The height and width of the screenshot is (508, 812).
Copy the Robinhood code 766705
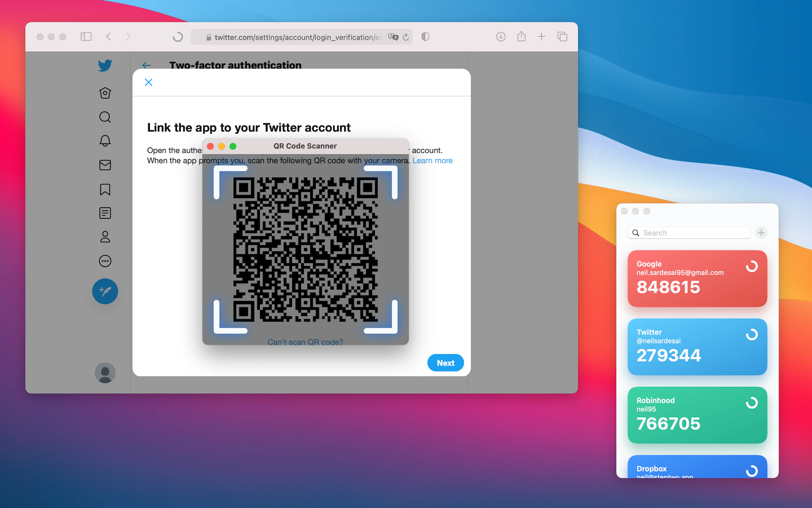pos(668,424)
